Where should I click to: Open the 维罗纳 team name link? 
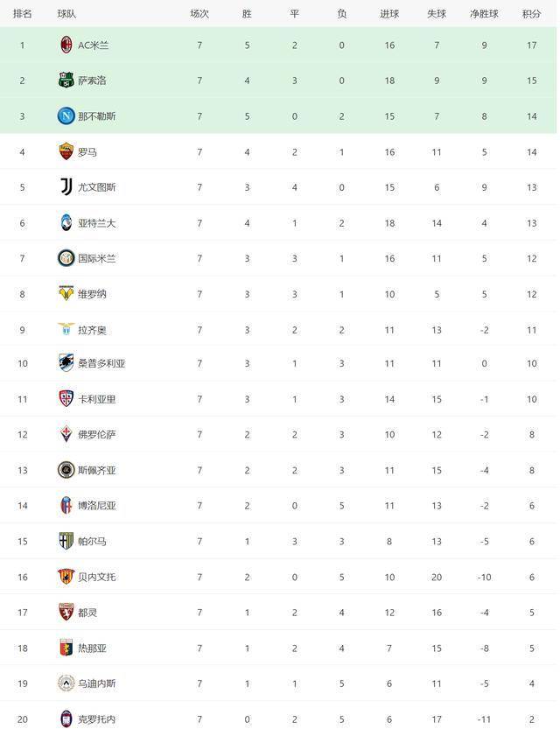click(x=92, y=294)
